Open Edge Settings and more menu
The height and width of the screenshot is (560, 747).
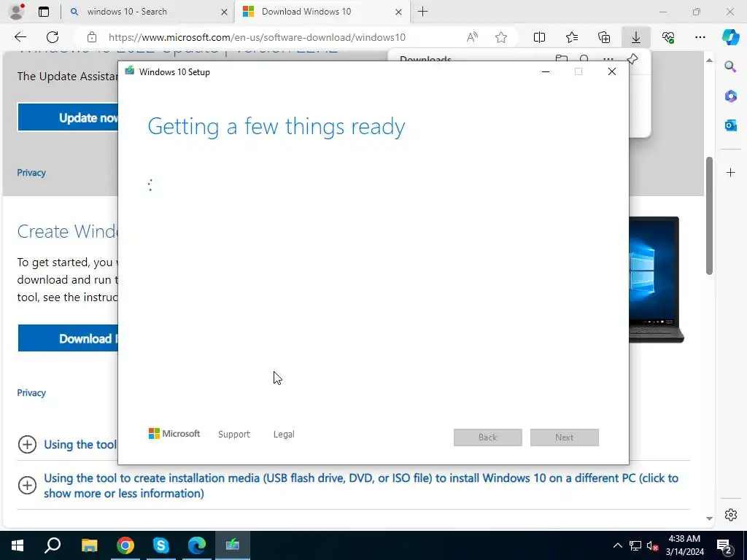click(x=700, y=37)
